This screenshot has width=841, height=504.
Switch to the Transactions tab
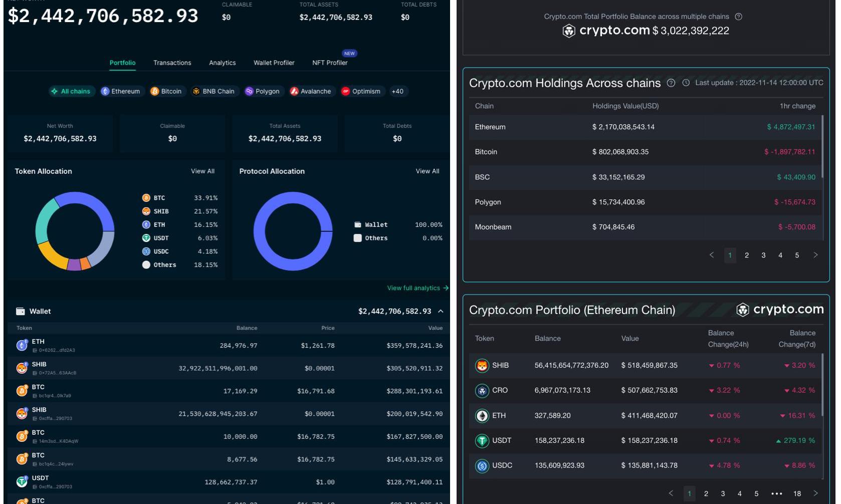(x=172, y=63)
